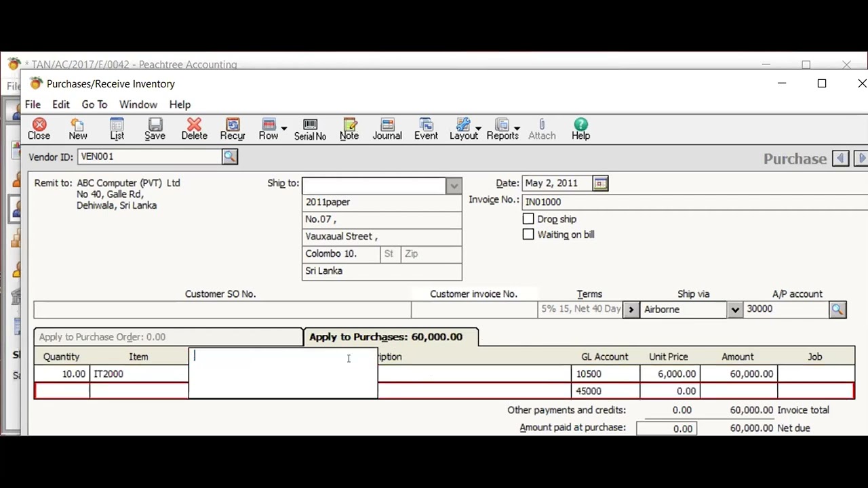868x488 pixels.
Task: Save the purchase with Save icon
Action: [155, 129]
